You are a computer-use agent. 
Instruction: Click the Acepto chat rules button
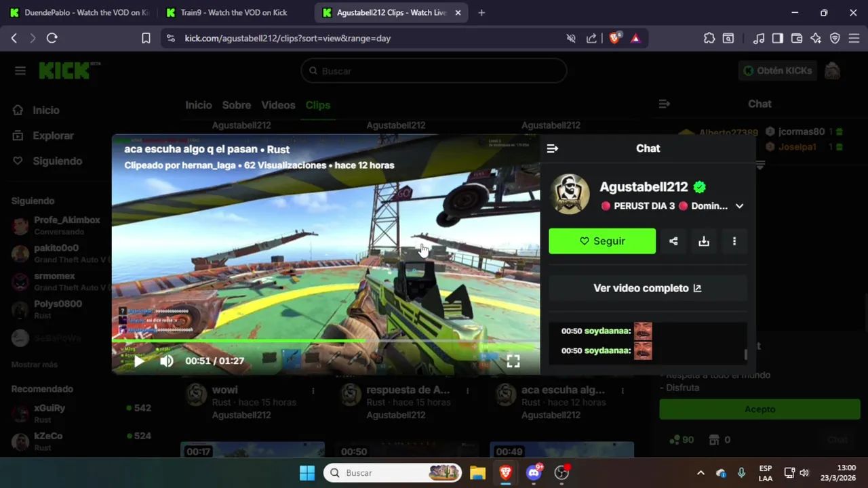(x=759, y=409)
